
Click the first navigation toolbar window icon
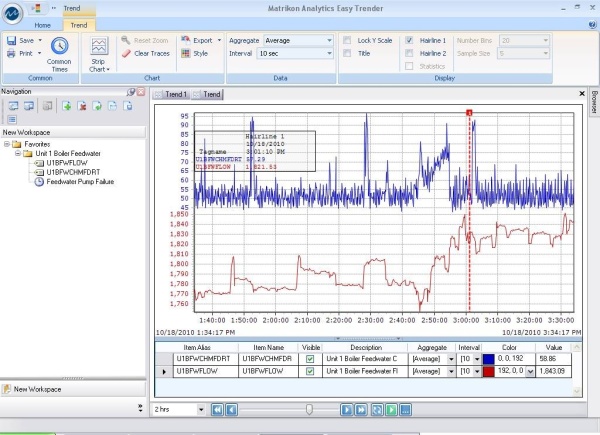[x=13, y=106]
